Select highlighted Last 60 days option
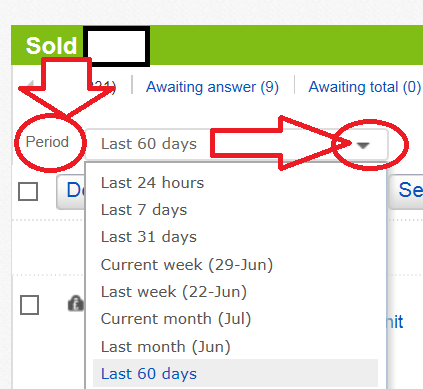The height and width of the screenshot is (389, 423). (235, 373)
